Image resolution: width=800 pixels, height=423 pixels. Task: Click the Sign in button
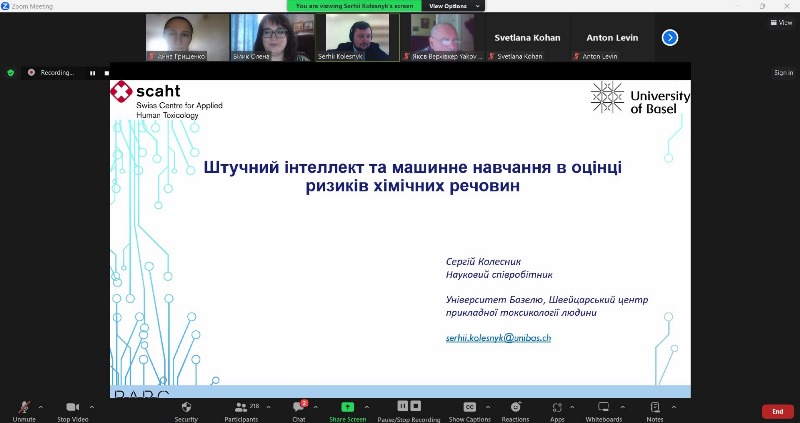(783, 72)
